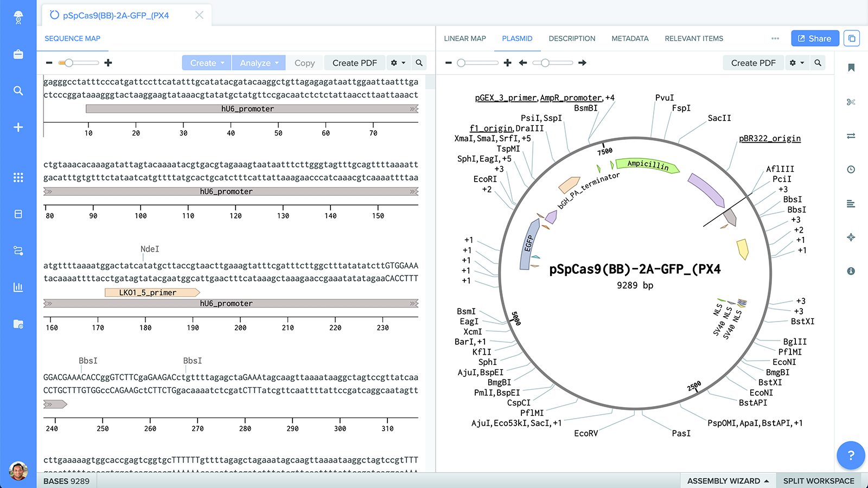Switch to the Linear Map tab
868x488 pixels.
pyautogui.click(x=465, y=38)
